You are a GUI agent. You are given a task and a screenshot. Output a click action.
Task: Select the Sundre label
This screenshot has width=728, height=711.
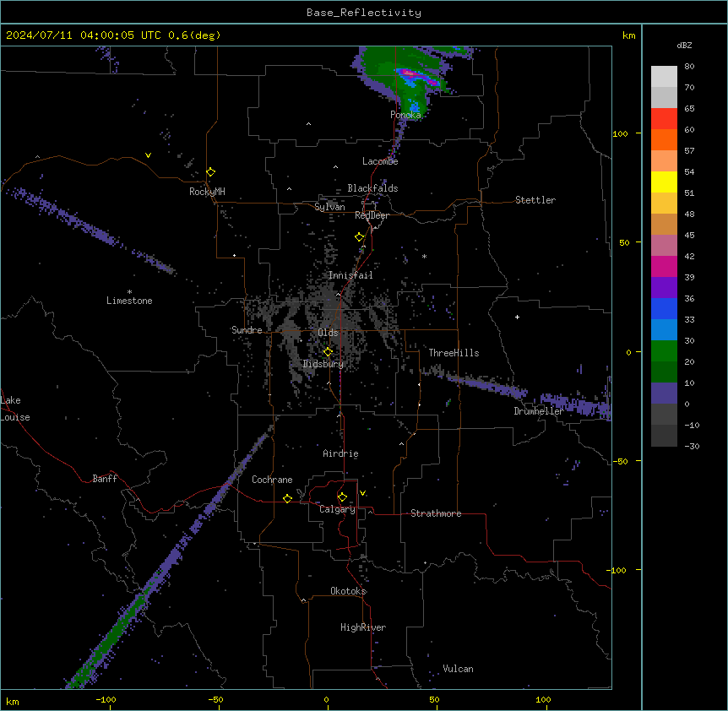coord(247,330)
